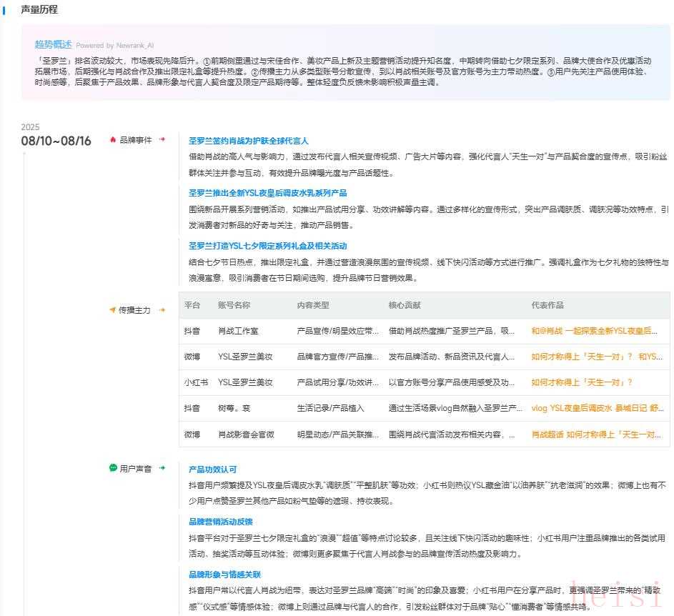Screen dimensions: 674x616
Task: Open link 圣罗兰打造YSL七夕限定系列礼盒及相关活动
Action: pos(268,246)
